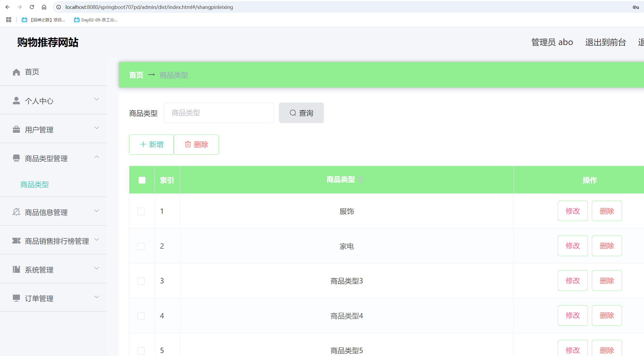Open the 商品类型 submenu item
Viewport: 644px width, 356px height.
click(34, 185)
